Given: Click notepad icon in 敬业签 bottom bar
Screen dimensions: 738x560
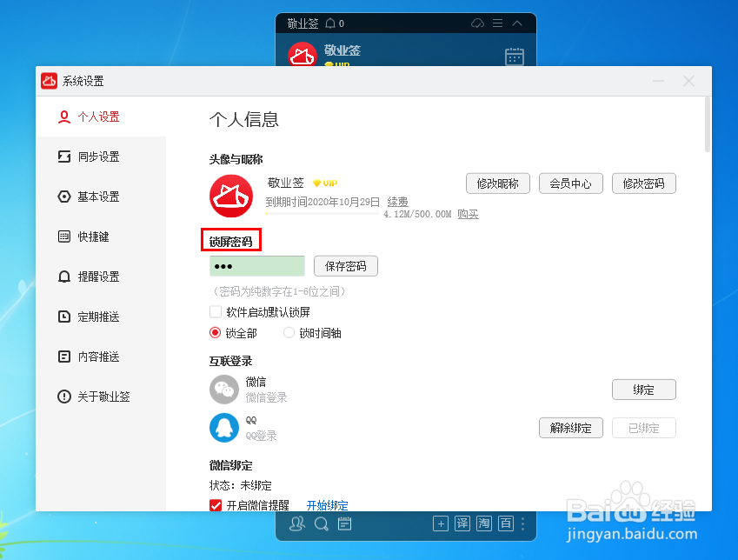Looking at the screenshot, I should pyautogui.click(x=345, y=523).
